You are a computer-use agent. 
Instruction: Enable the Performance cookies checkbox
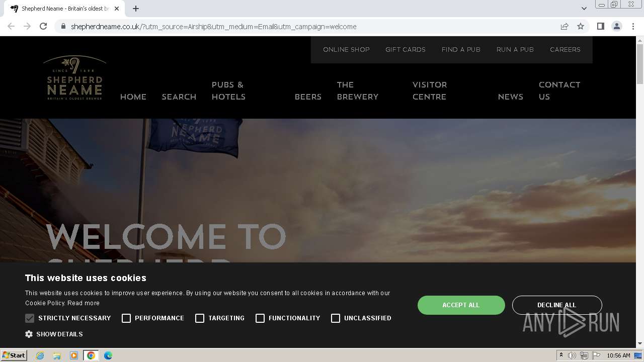(x=126, y=318)
